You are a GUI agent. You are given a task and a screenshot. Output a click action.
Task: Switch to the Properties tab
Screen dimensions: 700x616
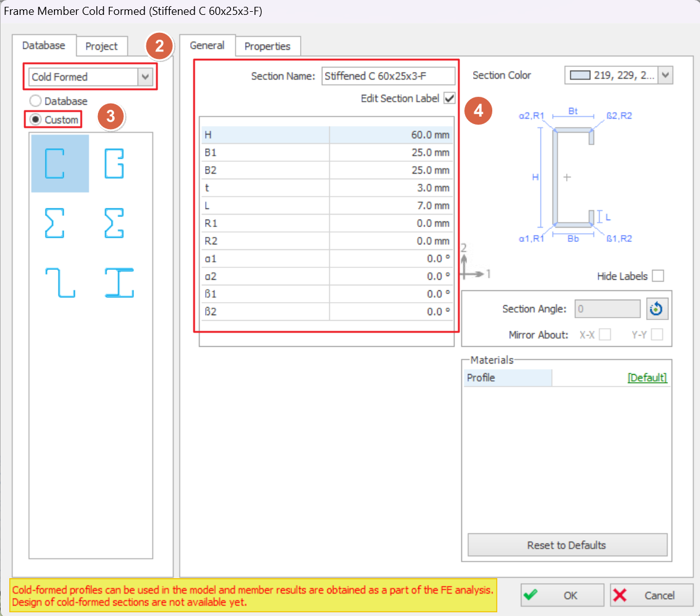pyautogui.click(x=267, y=47)
